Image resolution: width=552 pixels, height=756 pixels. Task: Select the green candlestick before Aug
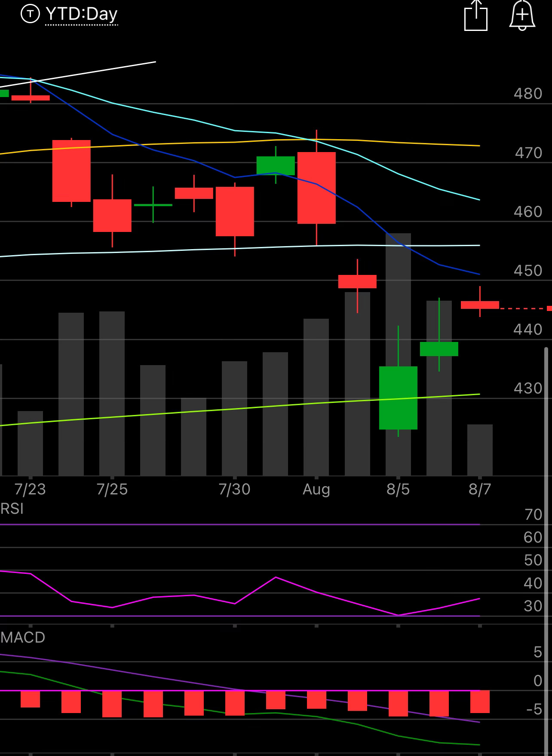coord(276,165)
